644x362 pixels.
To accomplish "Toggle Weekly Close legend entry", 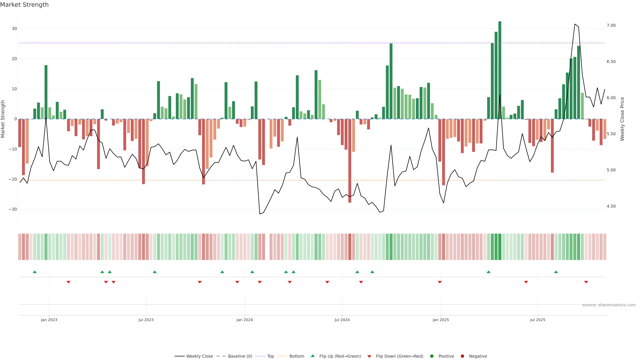I will tap(199, 356).
